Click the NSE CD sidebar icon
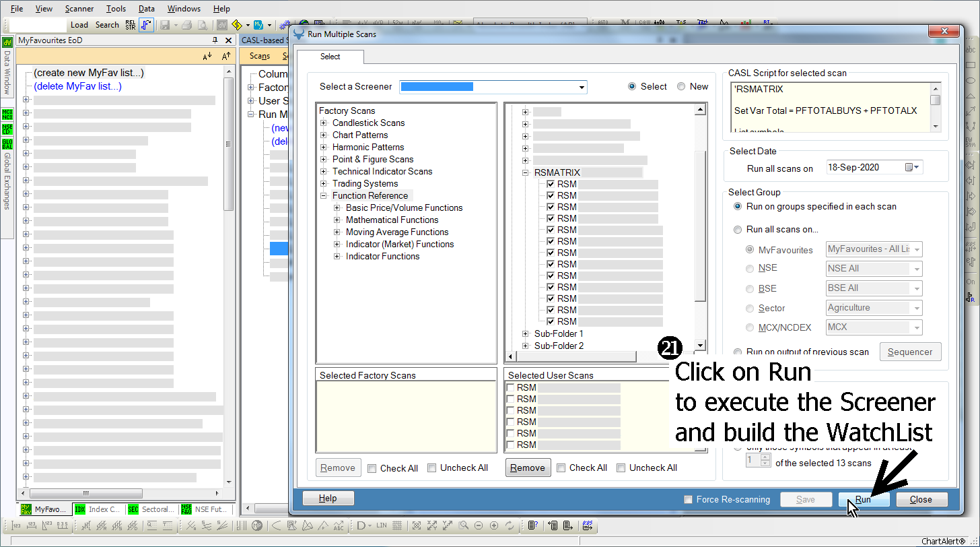This screenshot has height=547, width=980. [x=7, y=129]
